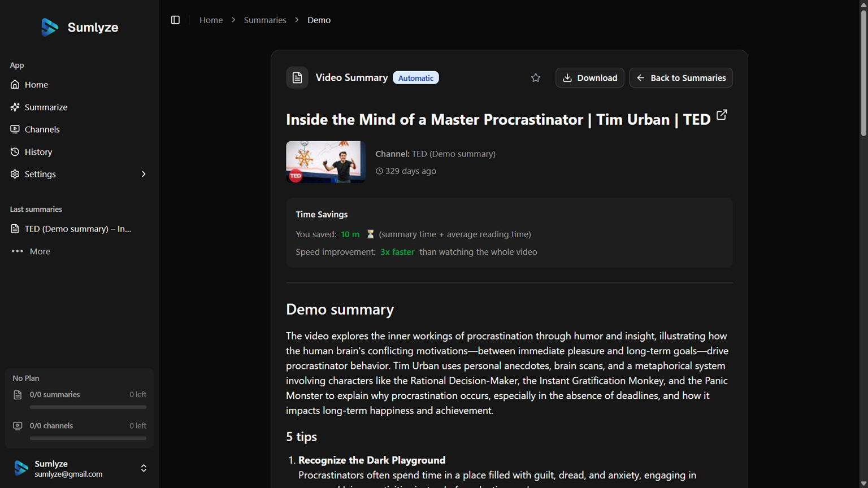
Task: Click the Video Summary document icon
Action: tap(297, 77)
